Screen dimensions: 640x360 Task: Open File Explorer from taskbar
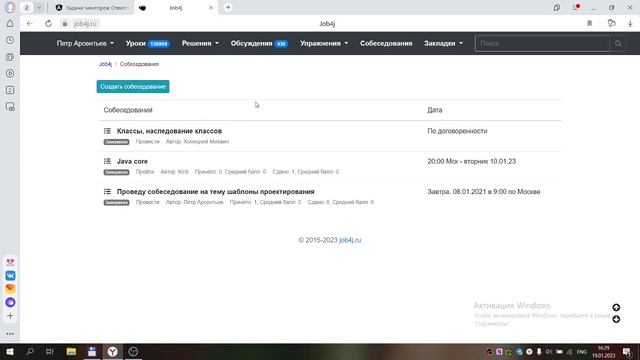coord(71,351)
